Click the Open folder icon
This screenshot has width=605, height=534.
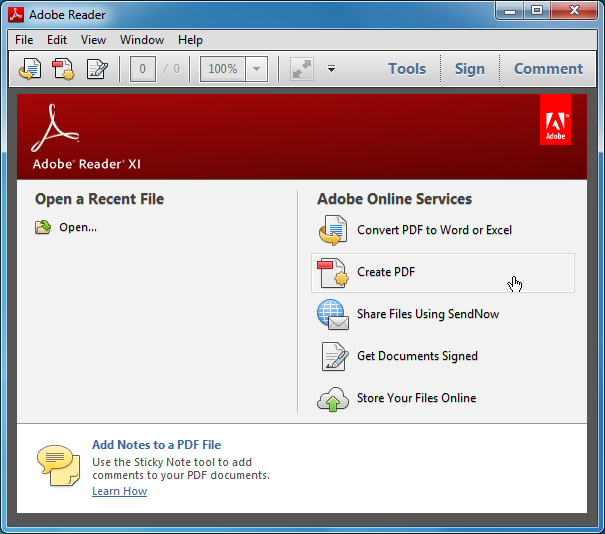43,227
